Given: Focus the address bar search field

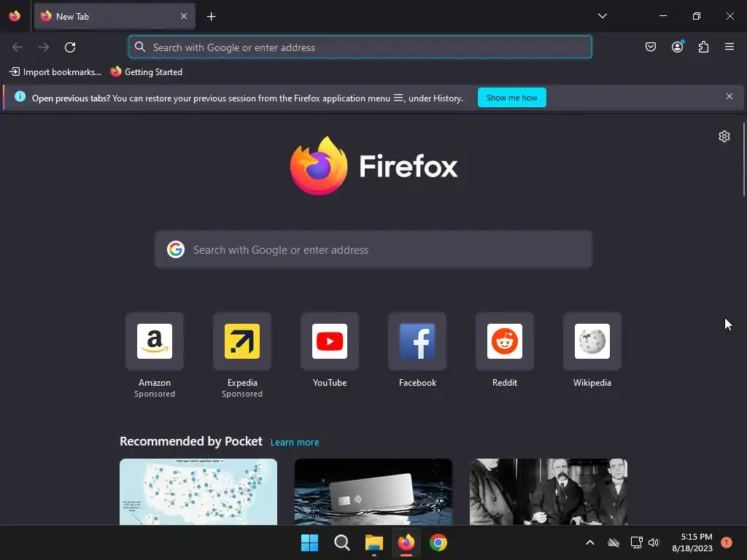Looking at the screenshot, I should tap(360, 47).
